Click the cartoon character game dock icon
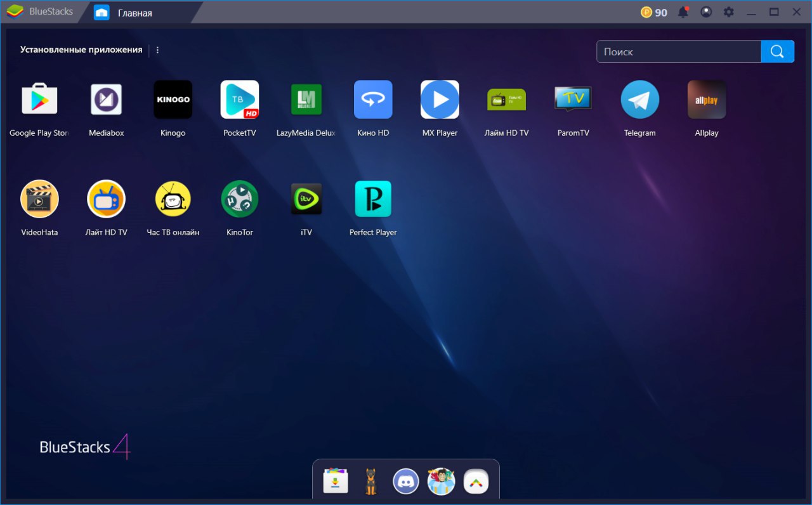The height and width of the screenshot is (505, 812). click(x=441, y=482)
